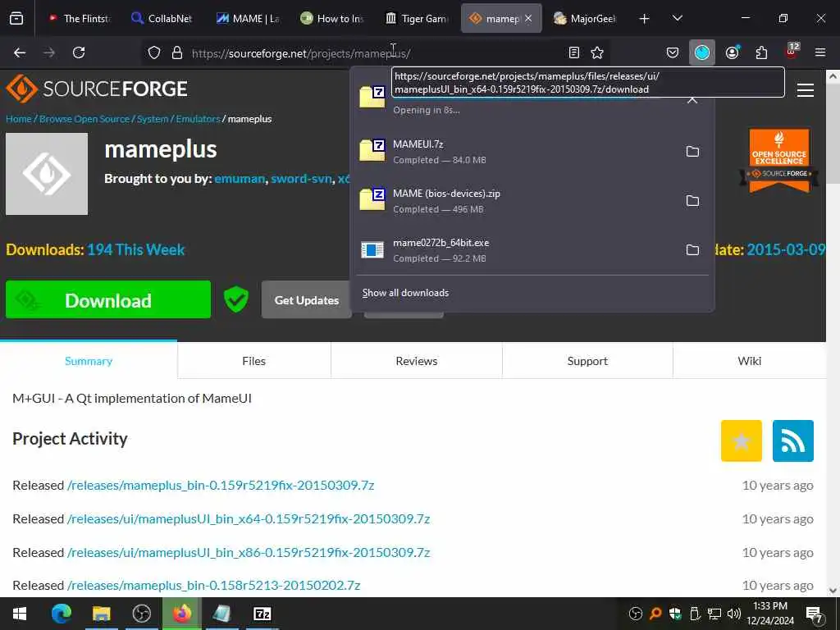Click the taskbar volume speaker icon
The height and width of the screenshot is (630, 840).
pos(734,614)
